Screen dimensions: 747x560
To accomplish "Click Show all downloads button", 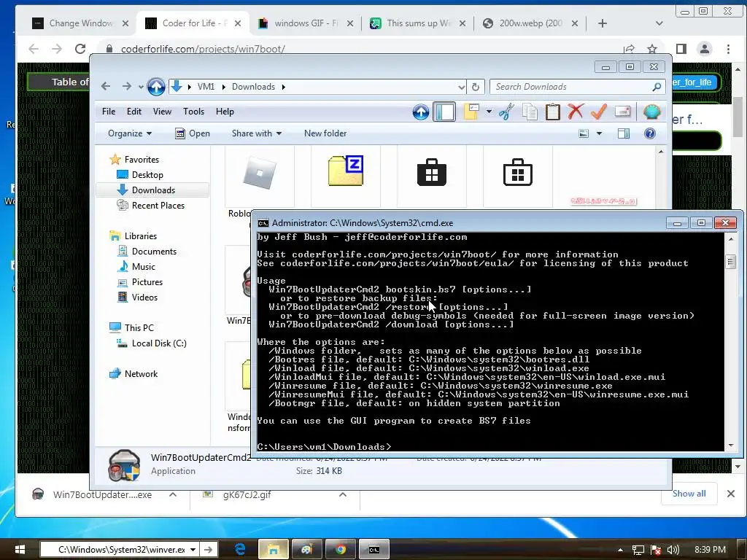I will point(689,494).
